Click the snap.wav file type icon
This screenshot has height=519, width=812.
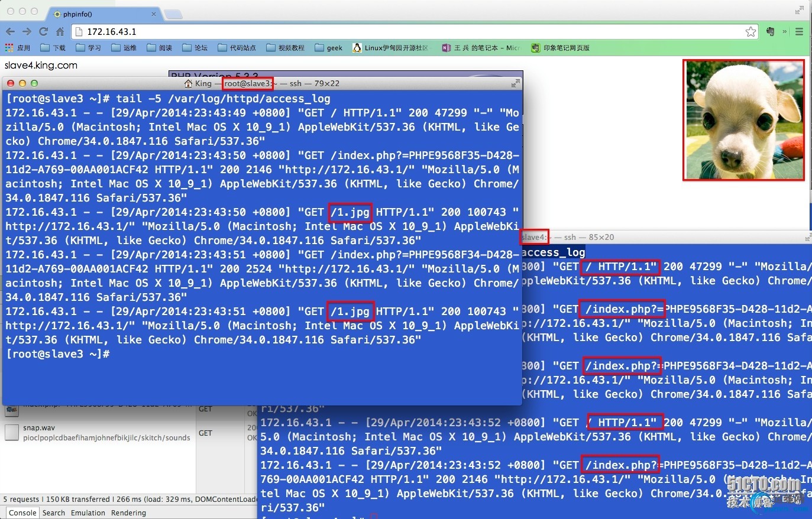[12, 433]
